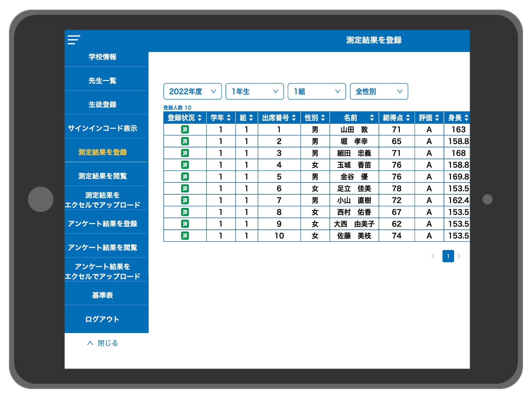Open the hamburger menu icon
This screenshot has height=398, width=532.
click(x=74, y=40)
